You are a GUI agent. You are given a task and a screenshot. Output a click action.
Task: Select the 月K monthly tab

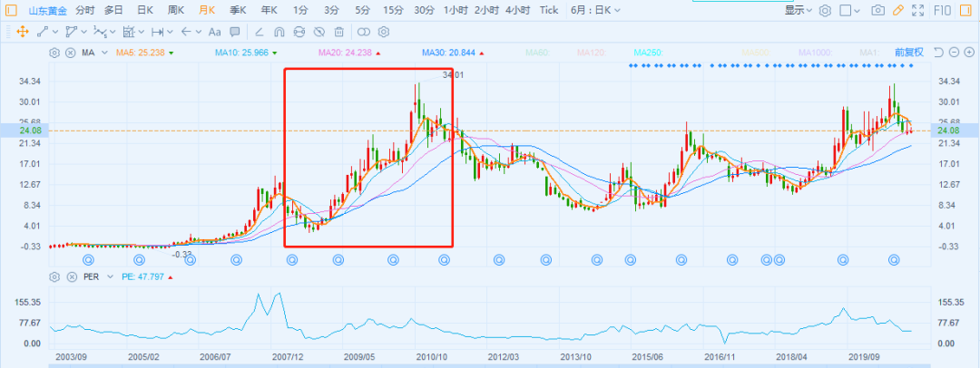point(207,10)
